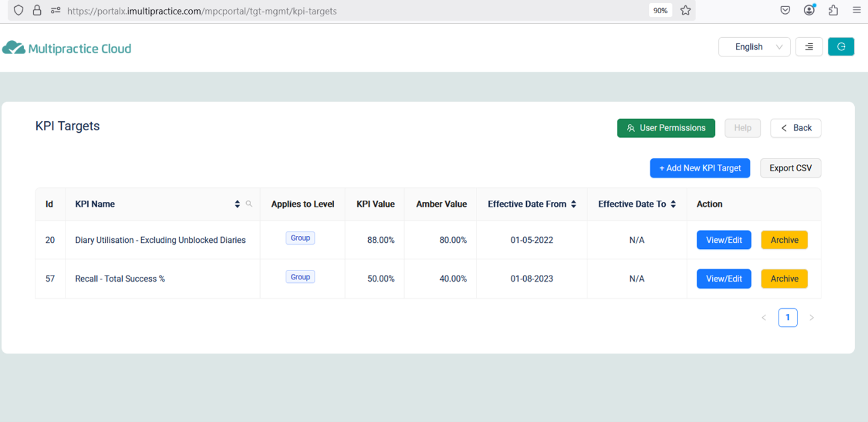The width and height of the screenshot is (868, 422).
Task: Click the Help button
Action: [743, 128]
